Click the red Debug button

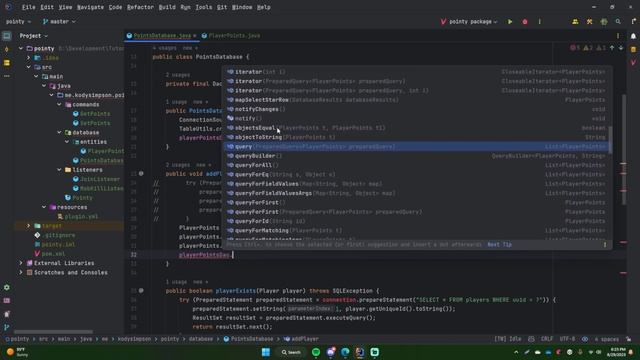525,22
